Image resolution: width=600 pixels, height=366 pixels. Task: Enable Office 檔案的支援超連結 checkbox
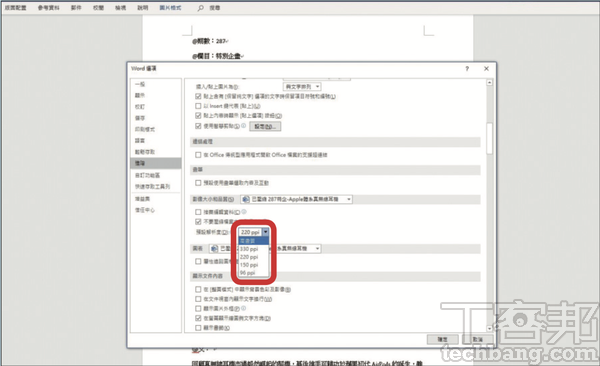(x=198, y=155)
